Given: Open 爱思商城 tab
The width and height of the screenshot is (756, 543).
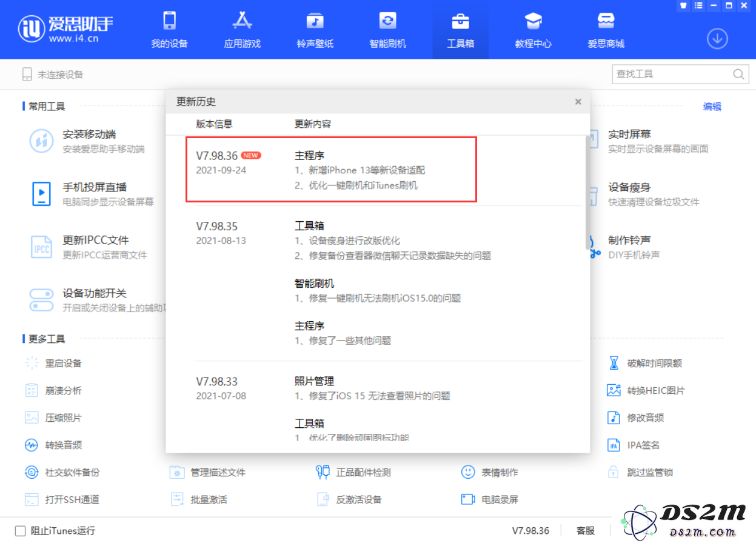Looking at the screenshot, I should click(x=606, y=30).
